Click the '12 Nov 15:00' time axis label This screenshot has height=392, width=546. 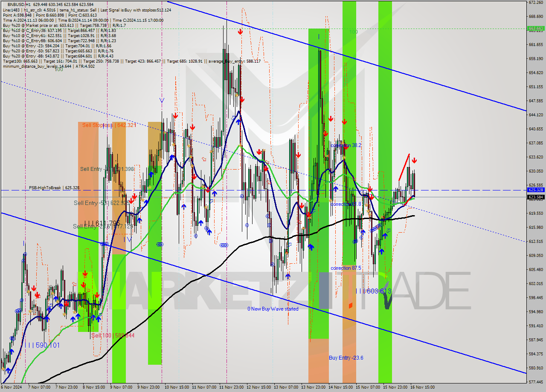258,387
